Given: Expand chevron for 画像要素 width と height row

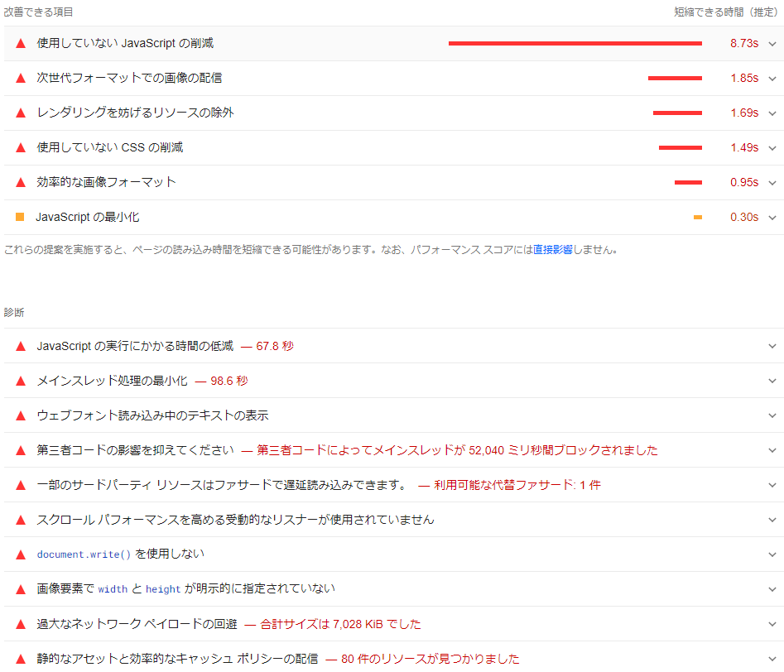Looking at the screenshot, I should (772, 589).
